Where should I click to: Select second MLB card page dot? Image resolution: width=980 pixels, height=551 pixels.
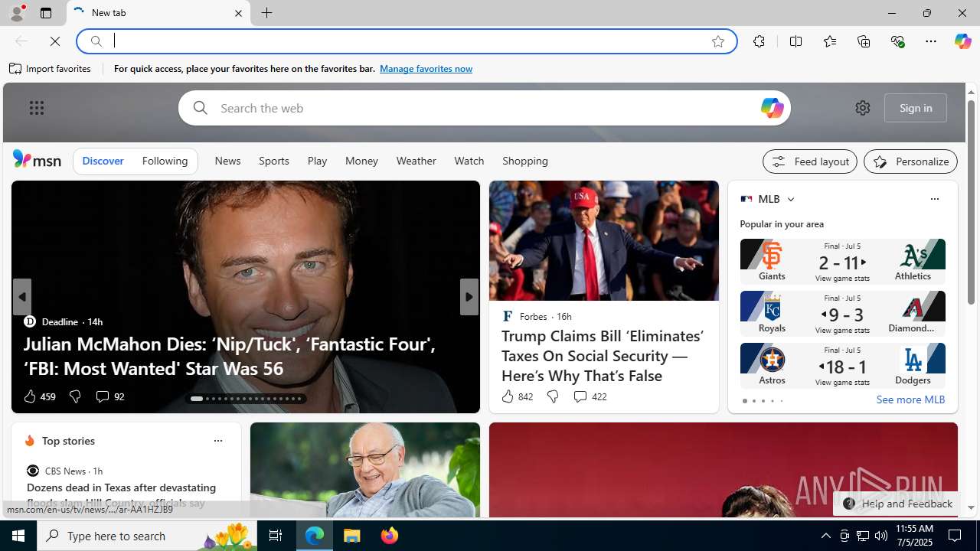click(x=753, y=401)
